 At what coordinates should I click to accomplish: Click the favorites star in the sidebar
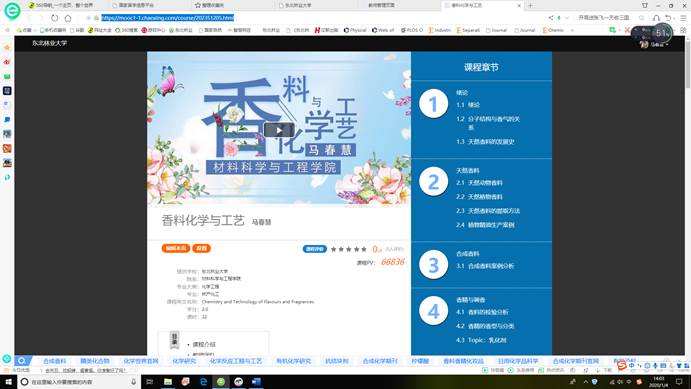click(x=7, y=48)
